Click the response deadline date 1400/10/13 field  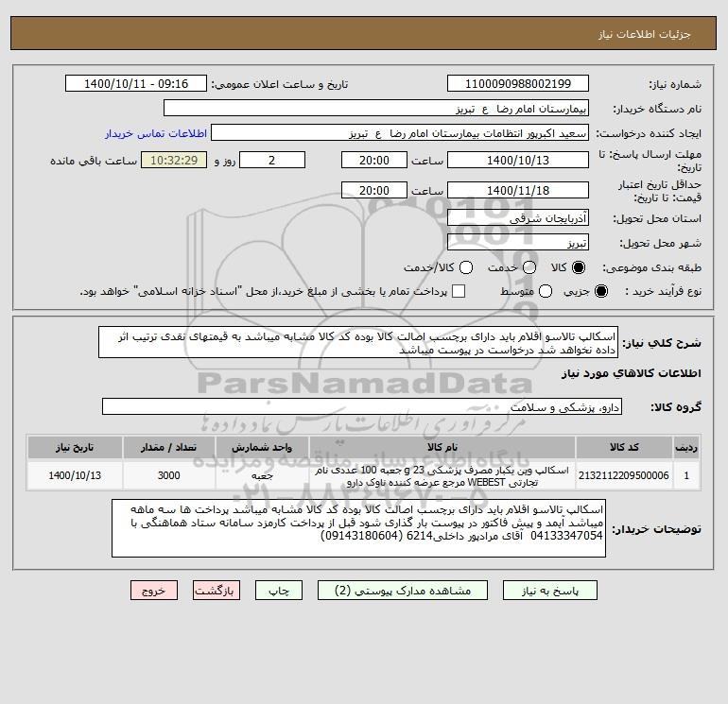point(518,160)
